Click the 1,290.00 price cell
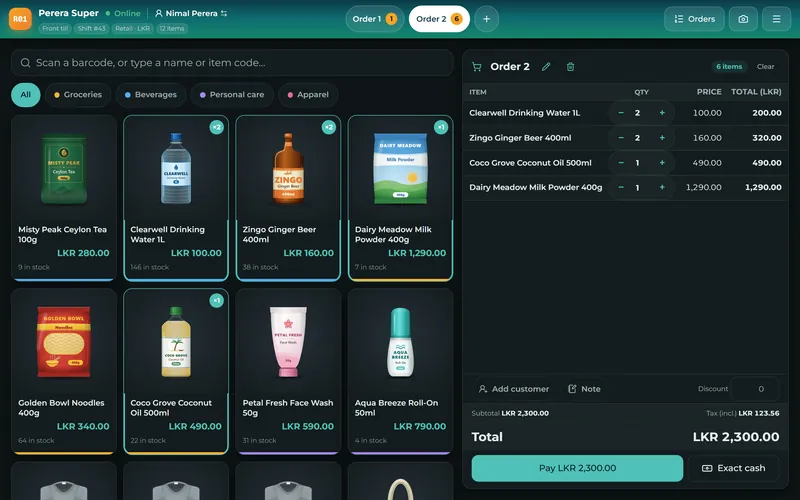The image size is (800, 500). coord(703,187)
